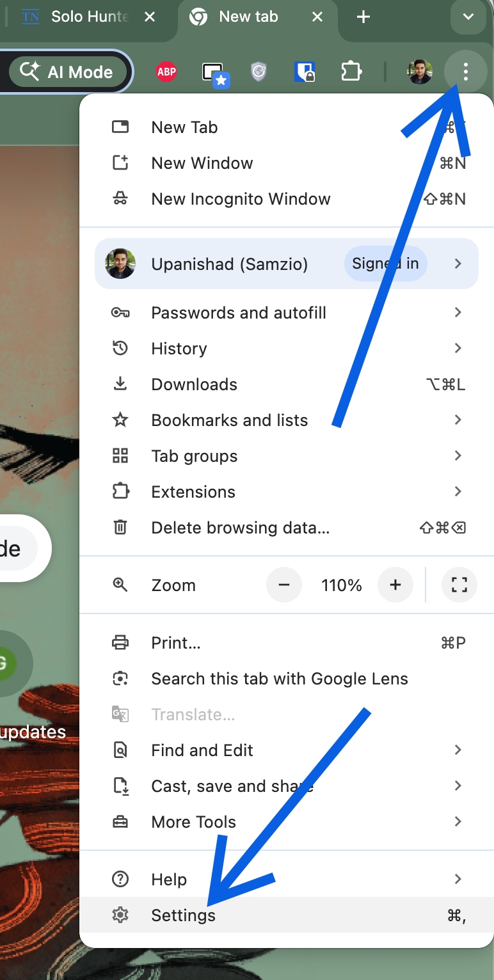Screen dimensions: 494x980
Task: Expand the tab list chevron at top right
Action: (x=468, y=17)
